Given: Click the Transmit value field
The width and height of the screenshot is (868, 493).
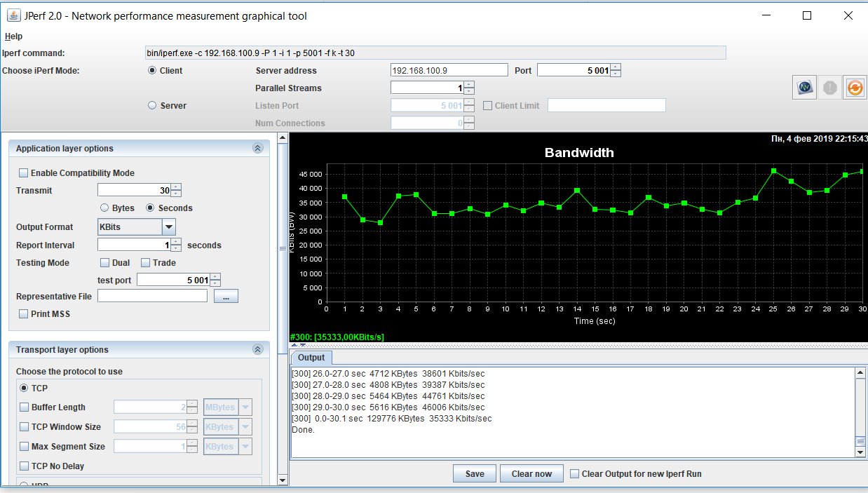Looking at the screenshot, I should pyautogui.click(x=134, y=190).
